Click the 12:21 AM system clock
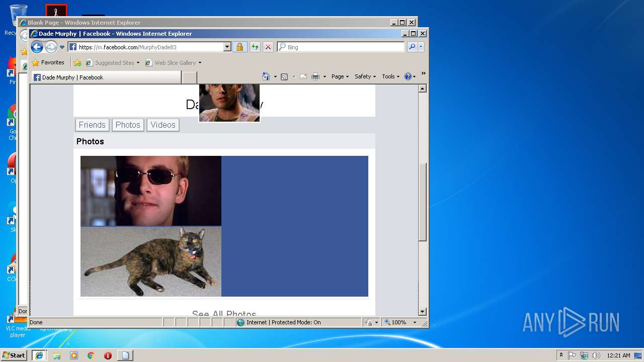This screenshot has width=644, height=362. 618,355
